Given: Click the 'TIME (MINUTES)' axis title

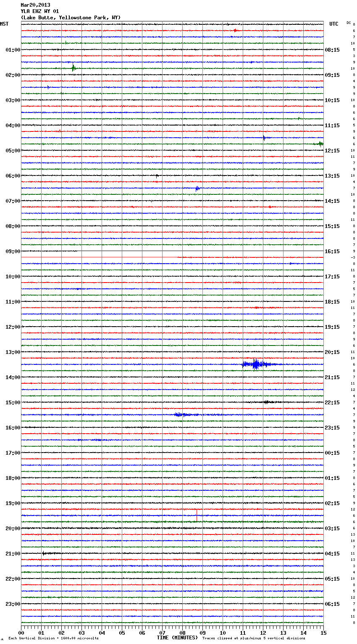Looking at the screenshot, I should point(177,638).
